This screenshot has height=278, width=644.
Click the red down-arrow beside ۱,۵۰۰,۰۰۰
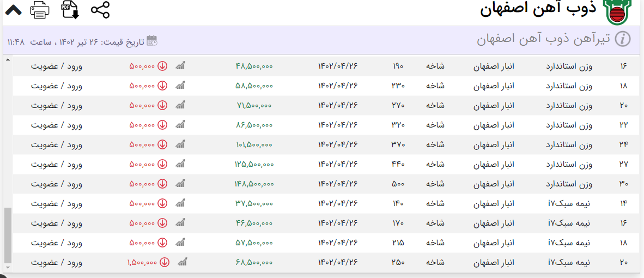click(165, 262)
